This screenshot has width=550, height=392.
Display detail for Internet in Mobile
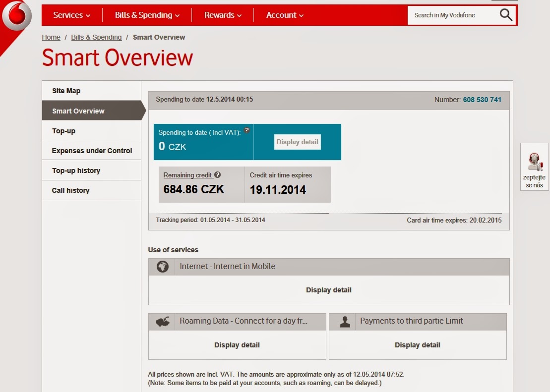329,290
